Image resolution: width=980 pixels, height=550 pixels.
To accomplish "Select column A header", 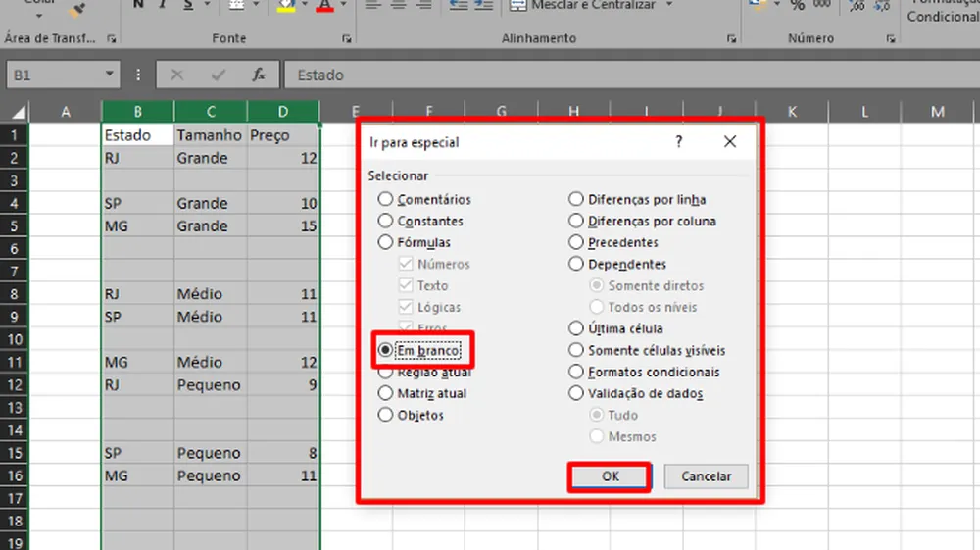I will pos(66,112).
